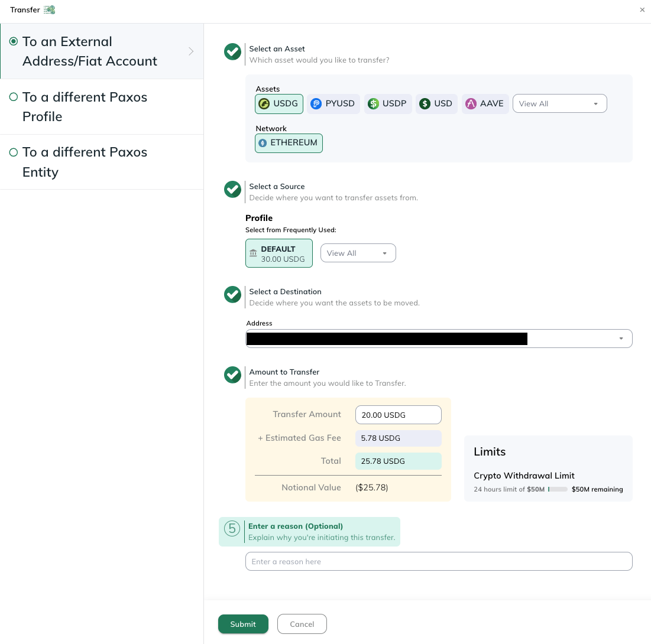Choose the USD asset chip
Screen dimensions: 651x644
coord(436,104)
